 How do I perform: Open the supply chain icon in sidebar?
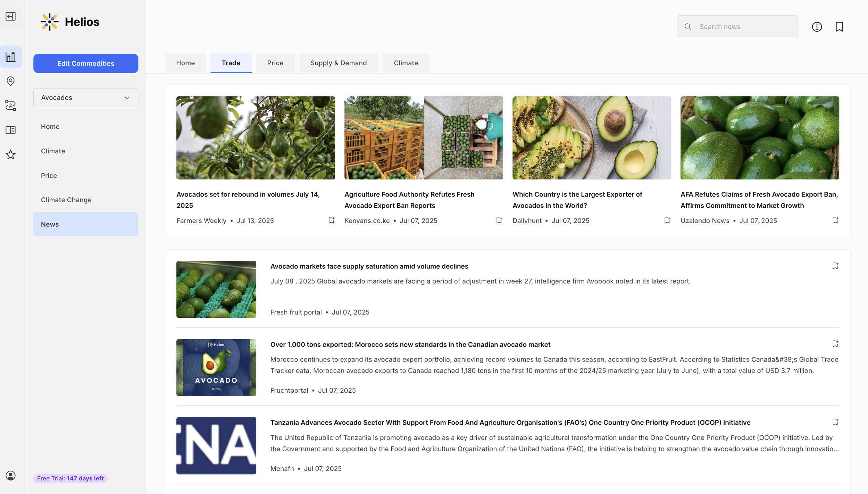tap(11, 105)
